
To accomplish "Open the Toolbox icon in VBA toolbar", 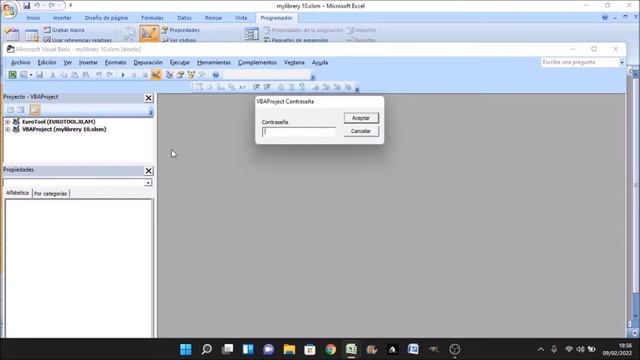I will tap(202, 75).
